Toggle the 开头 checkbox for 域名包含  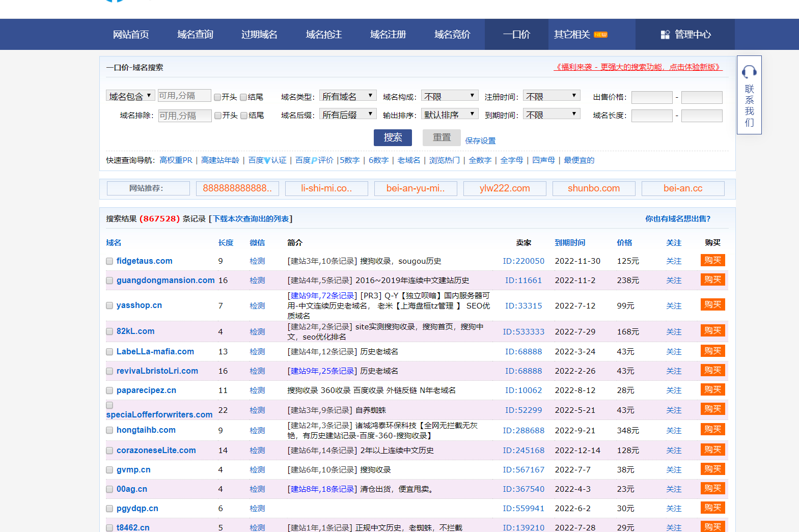217,97
